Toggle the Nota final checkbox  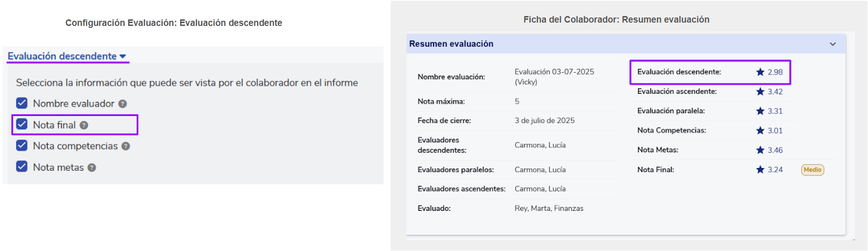point(22,124)
